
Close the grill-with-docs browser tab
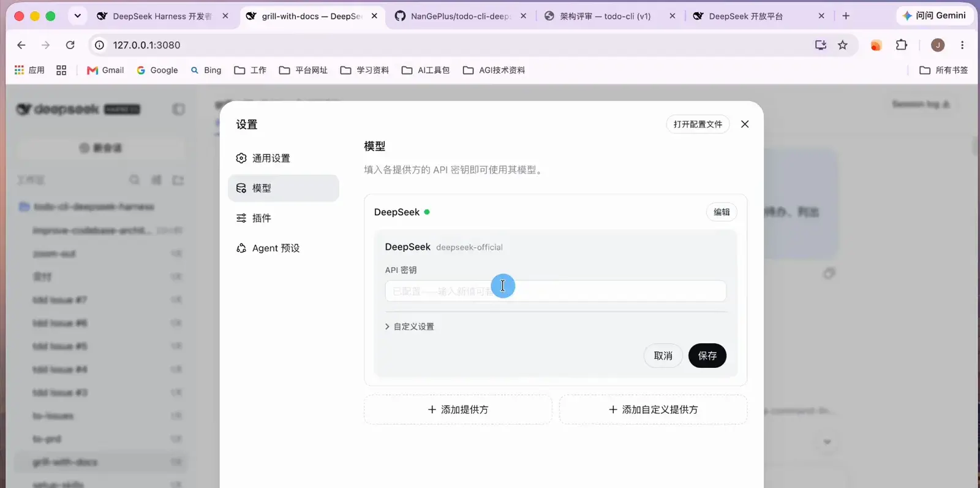point(374,17)
